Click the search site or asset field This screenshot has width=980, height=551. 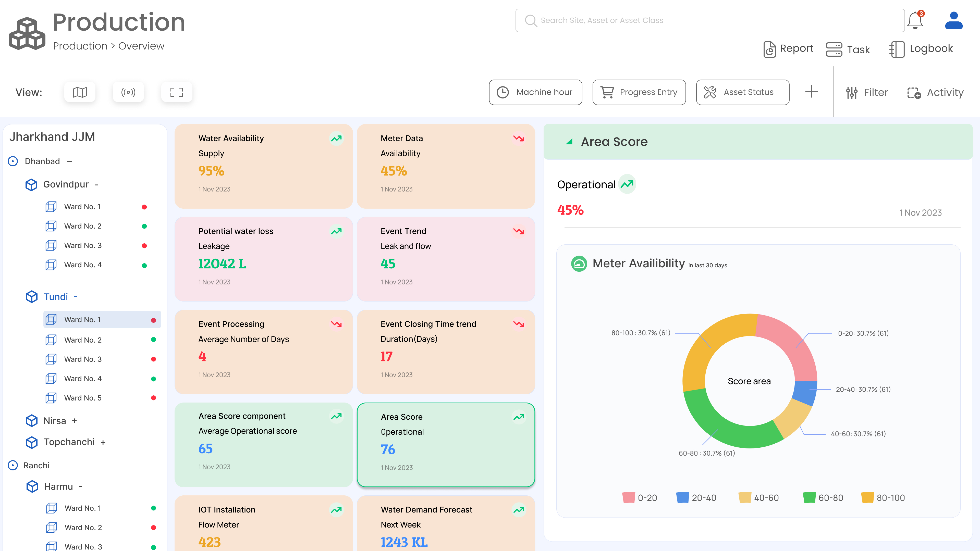point(710,20)
